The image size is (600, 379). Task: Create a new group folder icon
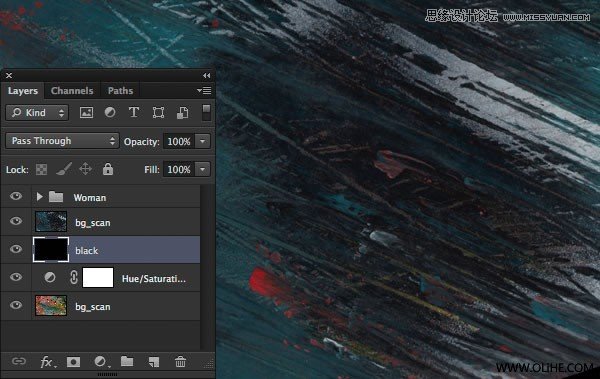click(127, 361)
